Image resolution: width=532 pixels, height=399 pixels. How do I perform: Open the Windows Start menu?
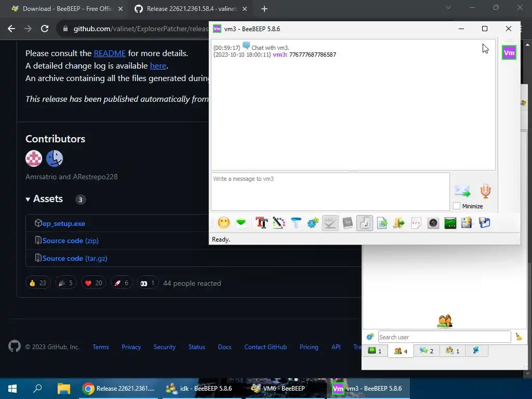click(x=12, y=389)
